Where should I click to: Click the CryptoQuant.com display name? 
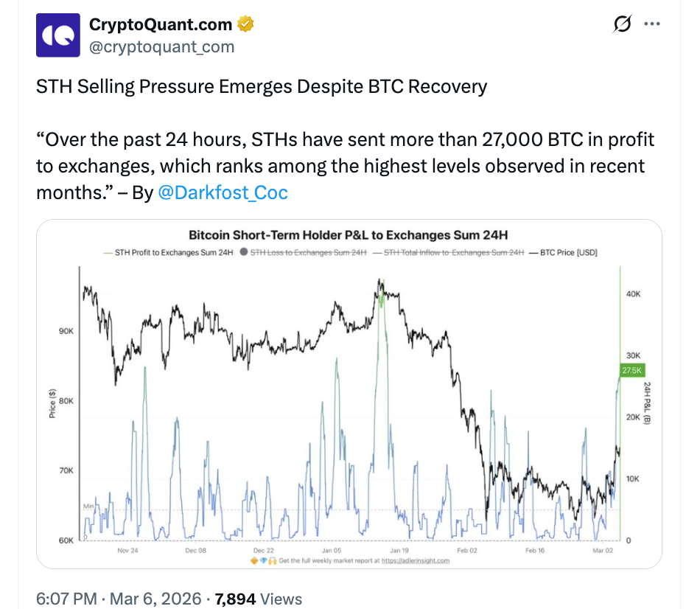coord(161,24)
